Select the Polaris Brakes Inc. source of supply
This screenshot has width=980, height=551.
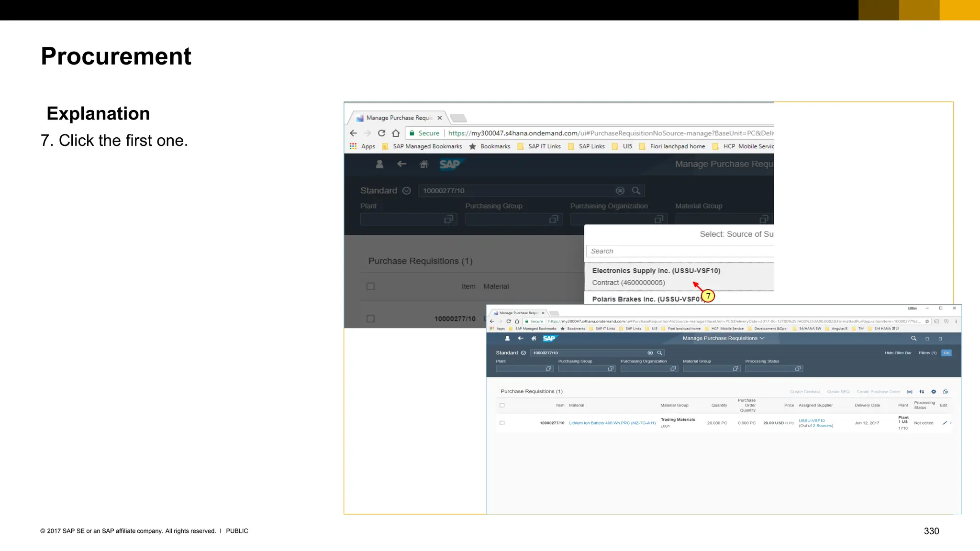679,298
